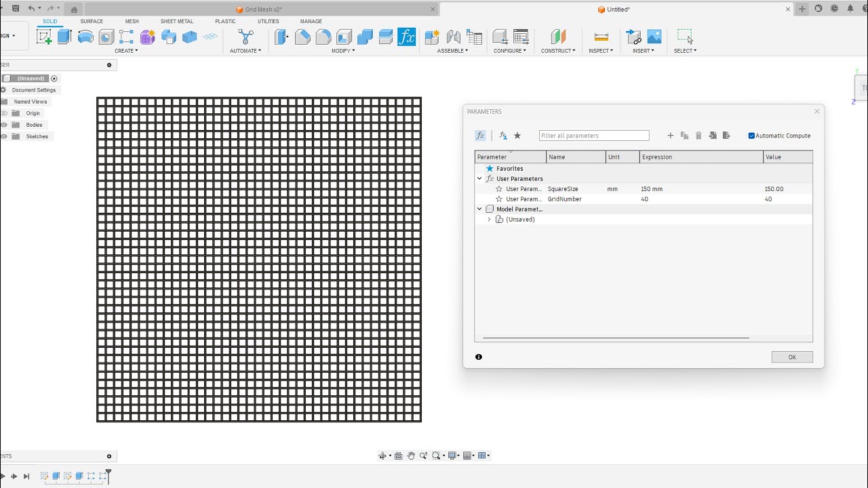868x488 pixels.
Task: Select the Create Sketch tool
Action: [44, 37]
